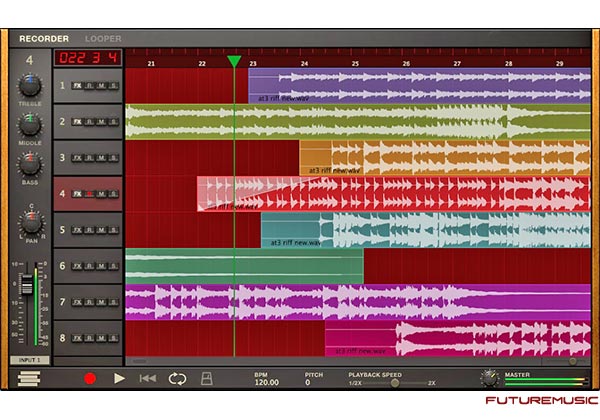This screenshot has height=420, width=600.
Task: Solo track 4 with the S button
Action: 113,194
